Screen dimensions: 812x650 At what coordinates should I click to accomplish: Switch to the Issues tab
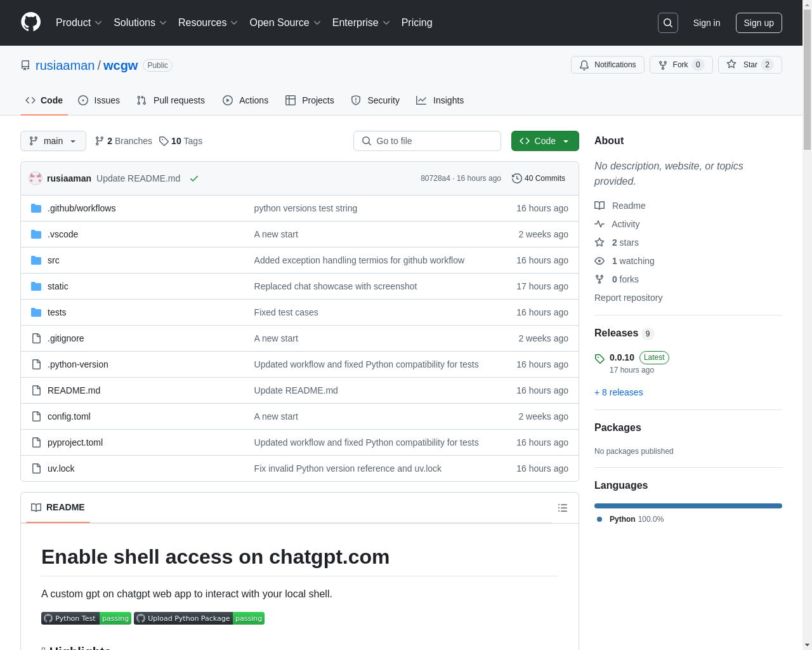pyautogui.click(x=99, y=100)
